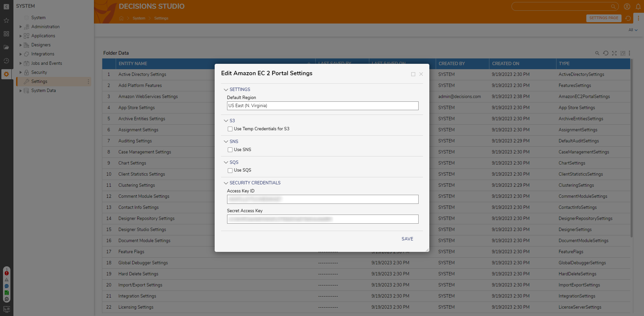Image resolution: width=644 pixels, height=316 pixels.
Task: Open the notifications bell icon
Action: point(638,6)
